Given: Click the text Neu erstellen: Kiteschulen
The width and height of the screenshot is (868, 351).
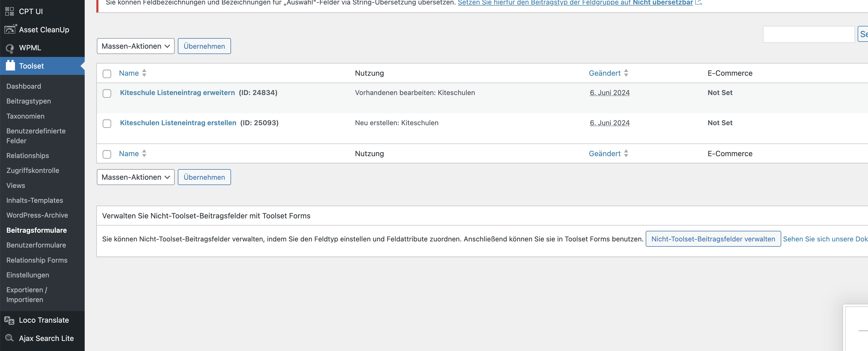Looking at the screenshot, I should (397, 123).
